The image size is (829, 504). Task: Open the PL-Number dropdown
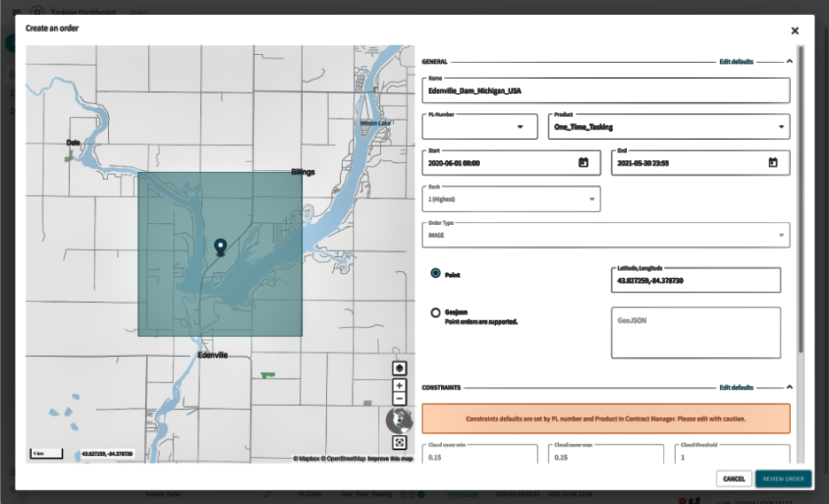[x=519, y=127]
